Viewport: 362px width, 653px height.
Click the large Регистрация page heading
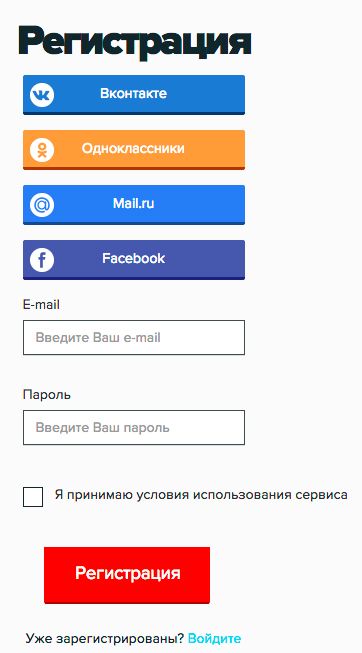[x=135, y=42]
